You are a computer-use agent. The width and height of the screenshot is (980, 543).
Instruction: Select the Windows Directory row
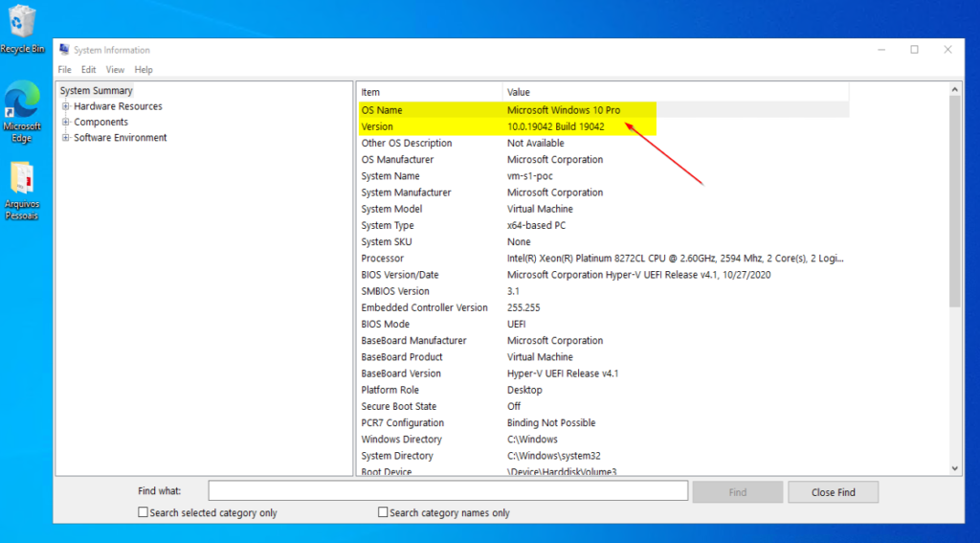coord(603,440)
